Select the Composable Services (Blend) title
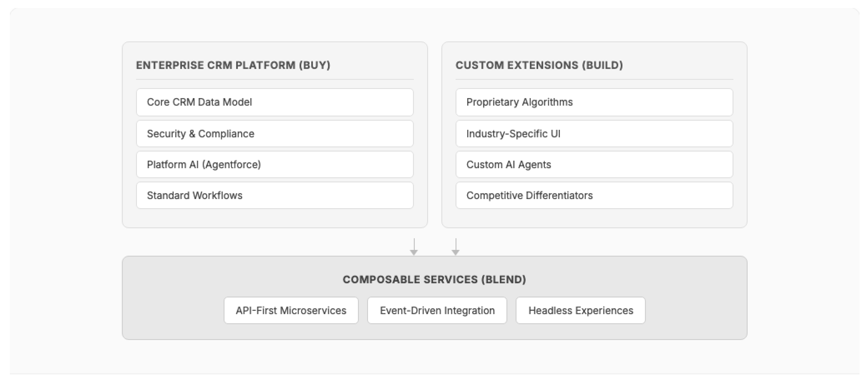The width and height of the screenshot is (868, 381). click(434, 279)
